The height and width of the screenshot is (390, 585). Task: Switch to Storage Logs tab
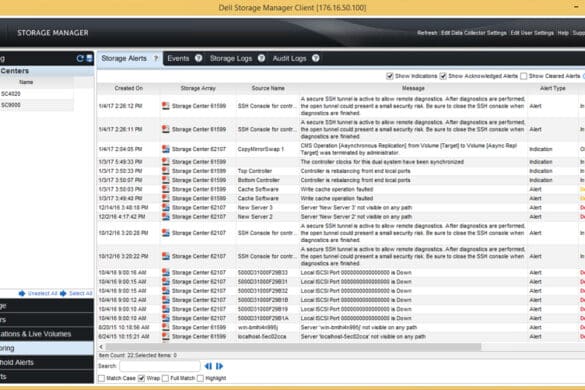point(231,58)
